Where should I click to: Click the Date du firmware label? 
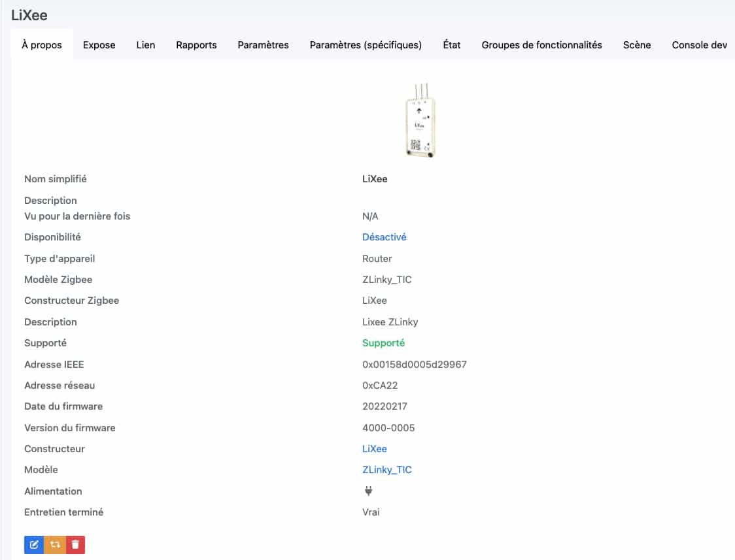click(x=63, y=406)
